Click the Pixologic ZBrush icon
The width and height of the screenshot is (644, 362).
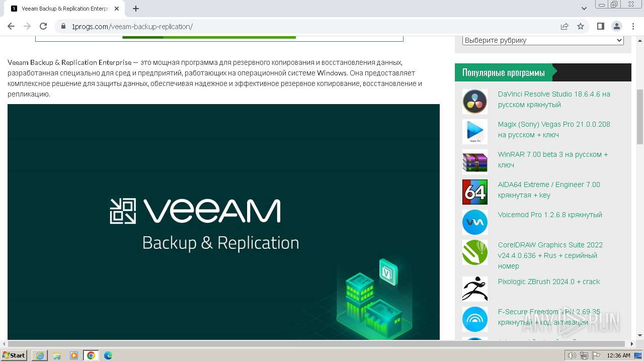coord(475,289)
